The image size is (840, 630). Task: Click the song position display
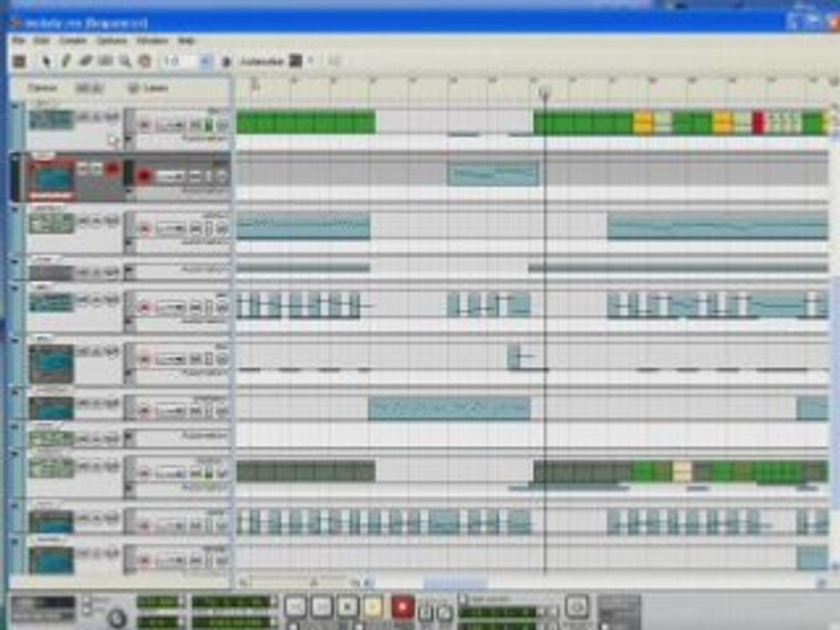pos(231,602)
